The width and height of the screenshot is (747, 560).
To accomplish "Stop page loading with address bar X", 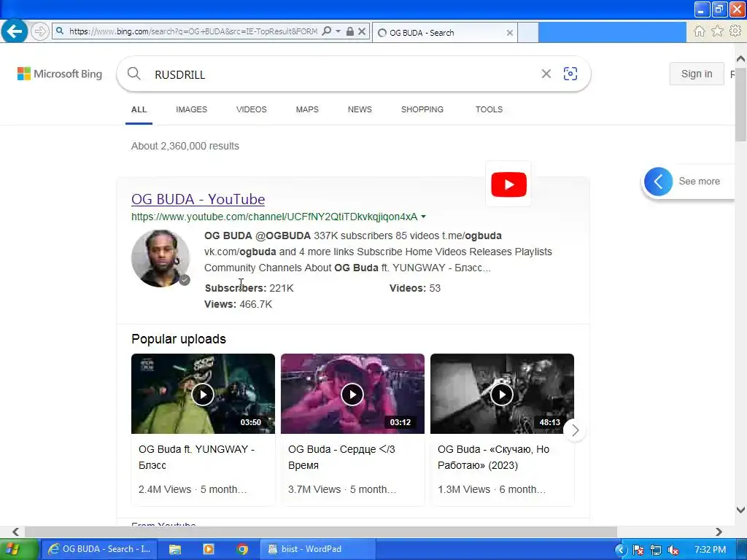I will coord(362,31).
